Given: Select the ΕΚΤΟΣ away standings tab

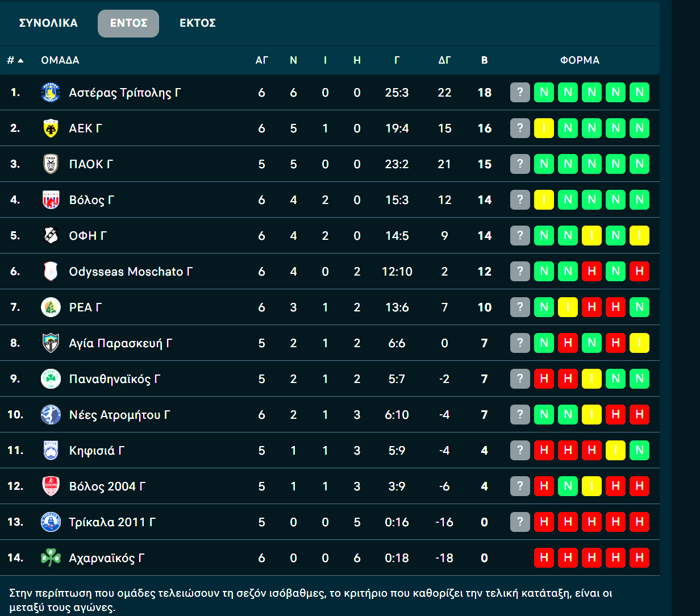Looking at the screenshot, I should point(198,23).
